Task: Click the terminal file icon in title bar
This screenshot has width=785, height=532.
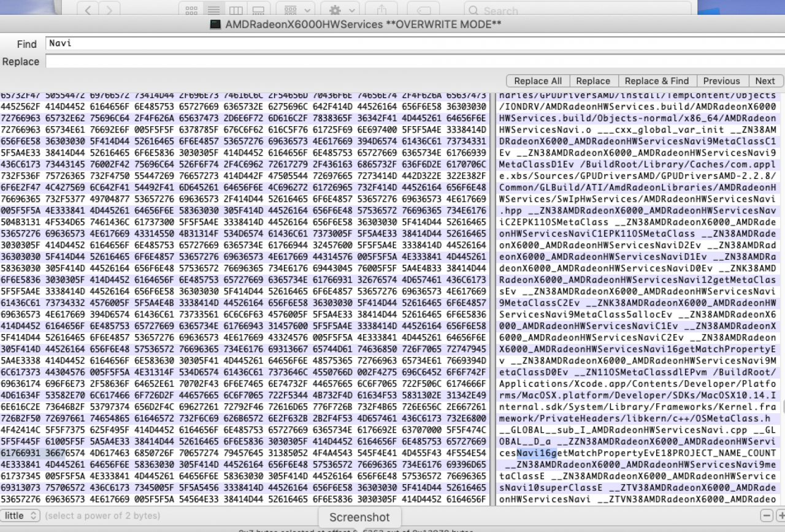Action: click(215, 25)
